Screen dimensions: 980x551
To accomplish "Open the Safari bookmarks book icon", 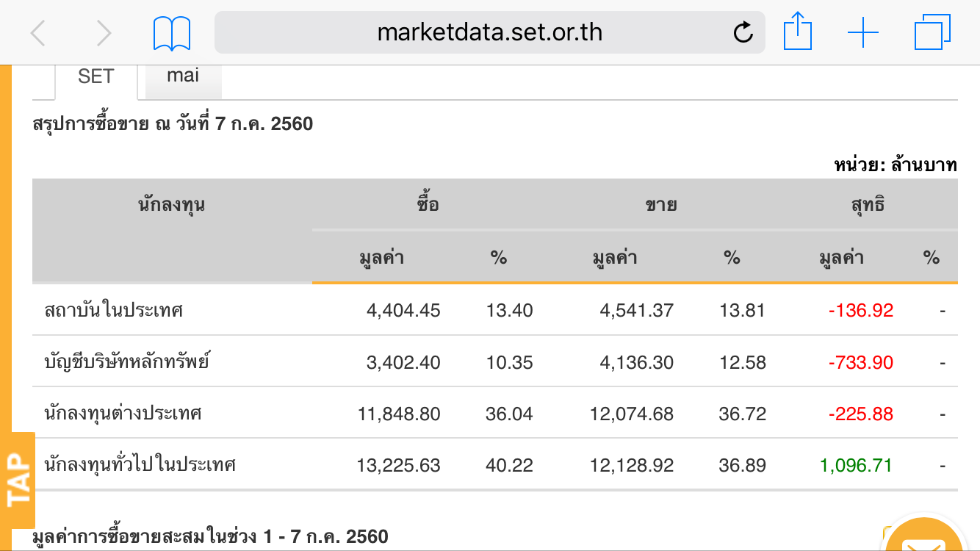I will [x=172, y=34].
